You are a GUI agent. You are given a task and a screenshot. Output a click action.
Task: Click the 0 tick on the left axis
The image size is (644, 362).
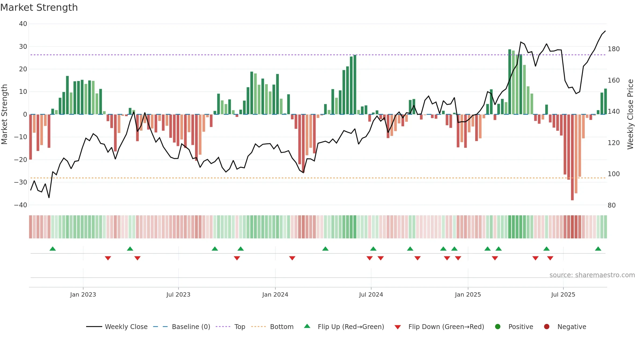point(25,114)
